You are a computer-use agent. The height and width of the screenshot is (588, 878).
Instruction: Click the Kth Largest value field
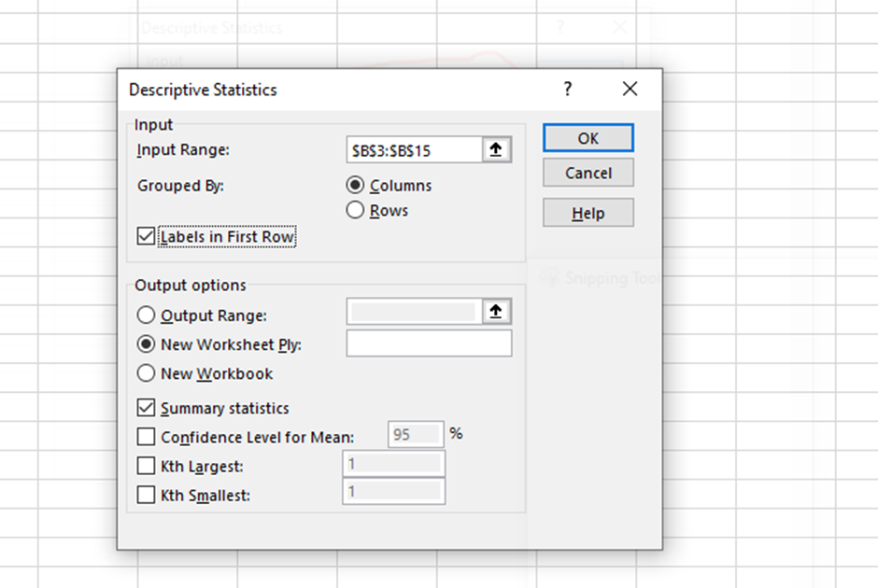[x=393, y=464]
